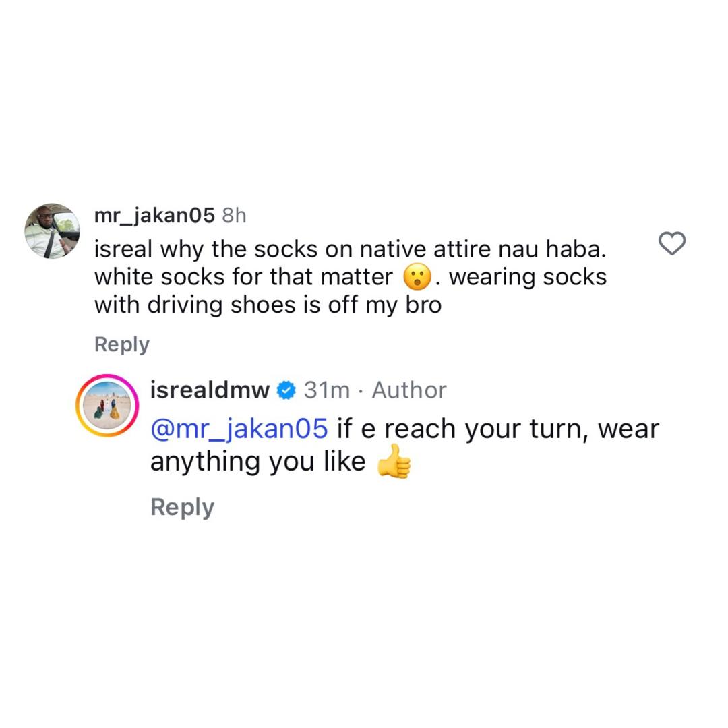728x728 pixels.
Task: Click the isrealdmw username
Action: point(210,389)
